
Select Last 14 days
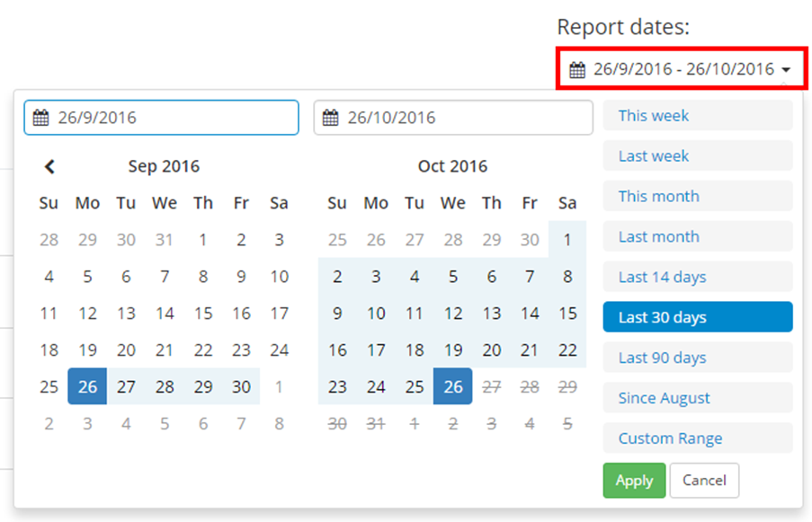pos(697,277)
